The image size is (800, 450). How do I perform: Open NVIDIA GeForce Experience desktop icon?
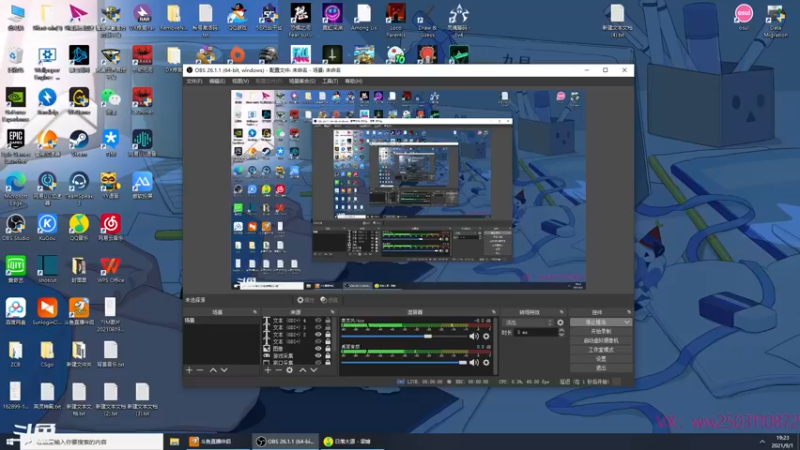[16, 104]
